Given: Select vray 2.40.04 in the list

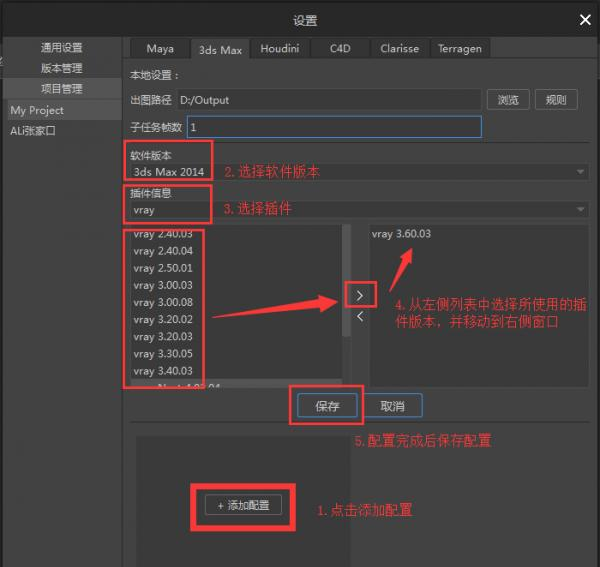Looking at the screenshot, I should point(236,251).
